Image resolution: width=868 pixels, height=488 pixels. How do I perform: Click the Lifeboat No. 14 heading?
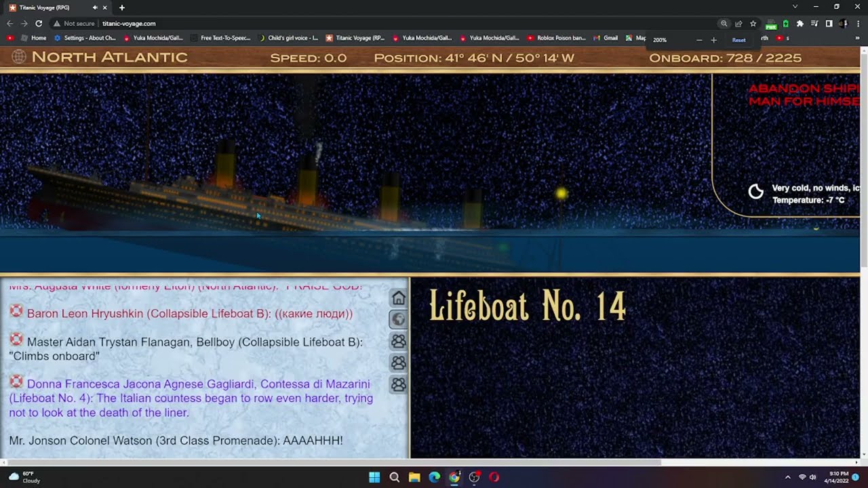pyautogui.click(x=528, y=306)
